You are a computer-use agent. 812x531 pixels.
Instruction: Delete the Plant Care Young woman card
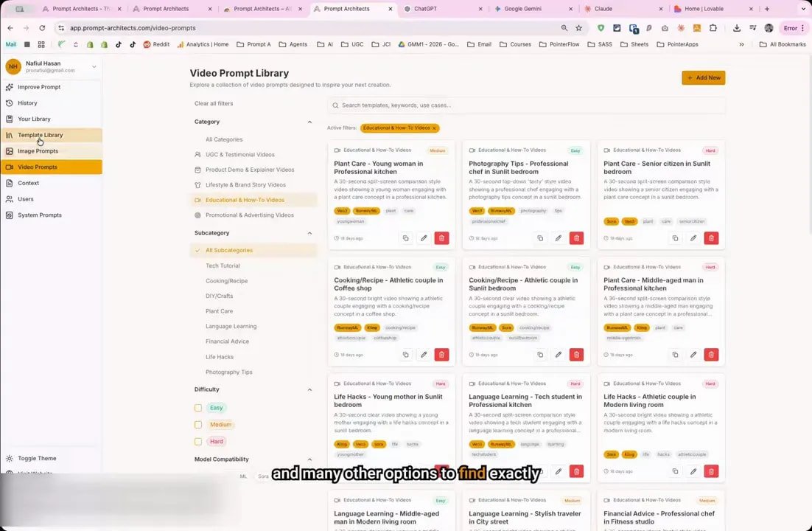tap(441, 238)
